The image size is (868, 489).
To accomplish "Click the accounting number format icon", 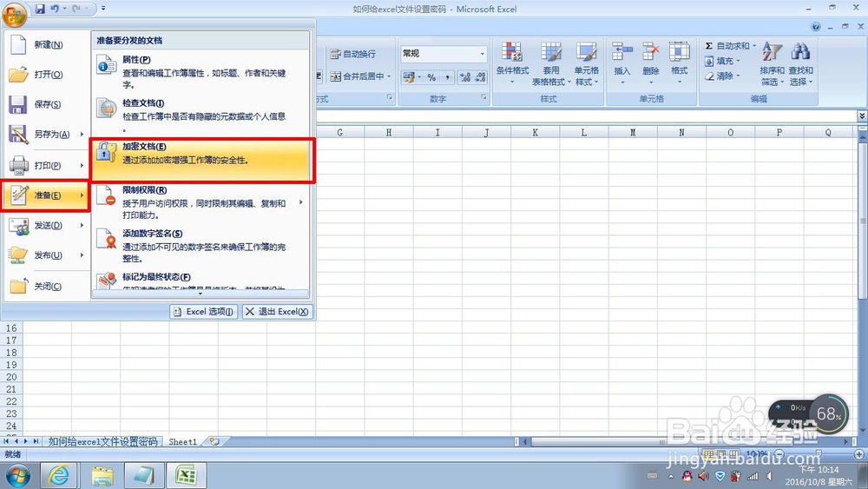I will 409,77.
